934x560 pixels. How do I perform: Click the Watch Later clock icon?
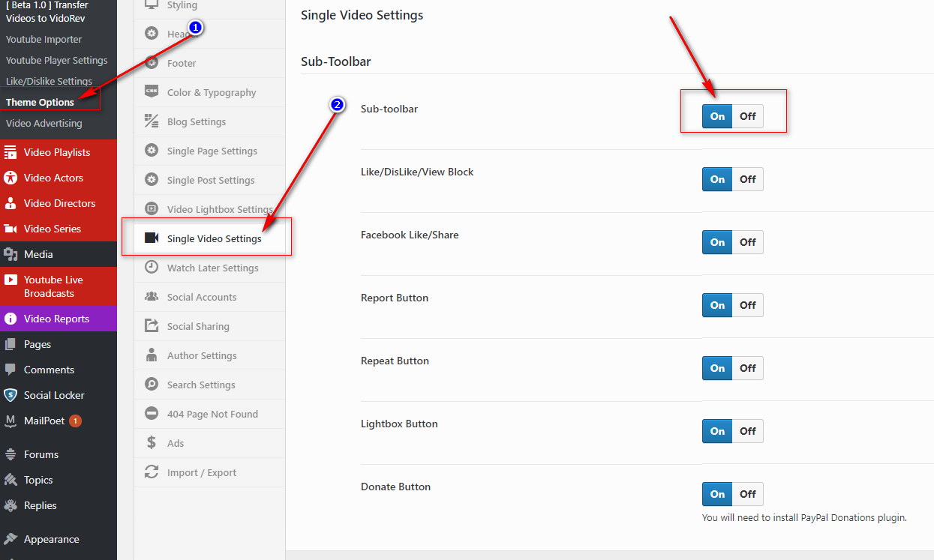152,268
